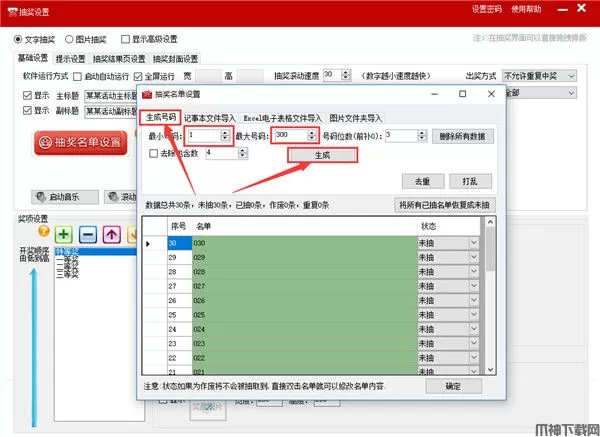This screenshot has height=437, width=600.
Task: Open status dropdown for row 024
Action: coord(474,329)
